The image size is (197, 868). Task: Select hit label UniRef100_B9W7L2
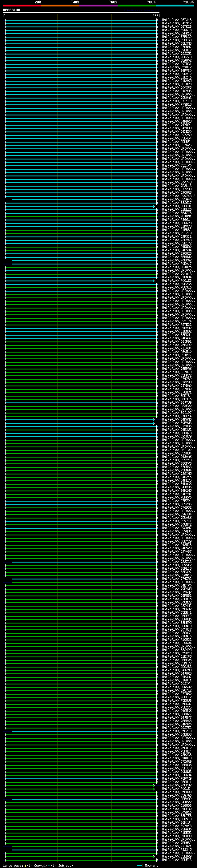click(176, 690)
